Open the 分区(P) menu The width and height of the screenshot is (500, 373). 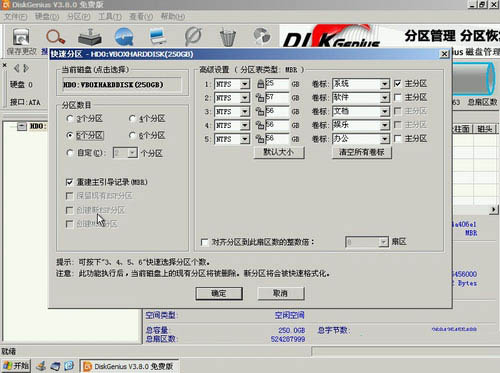(x=78, y=16)
